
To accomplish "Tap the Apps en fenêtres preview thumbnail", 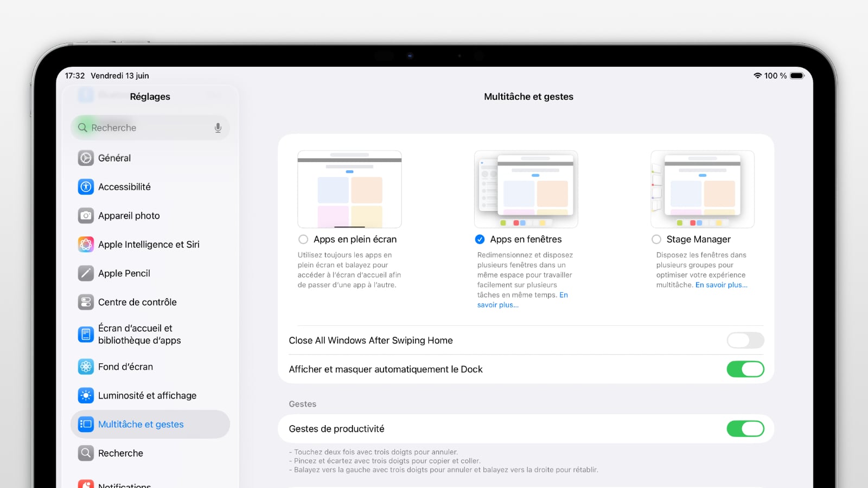I will (x=526, y=189).
